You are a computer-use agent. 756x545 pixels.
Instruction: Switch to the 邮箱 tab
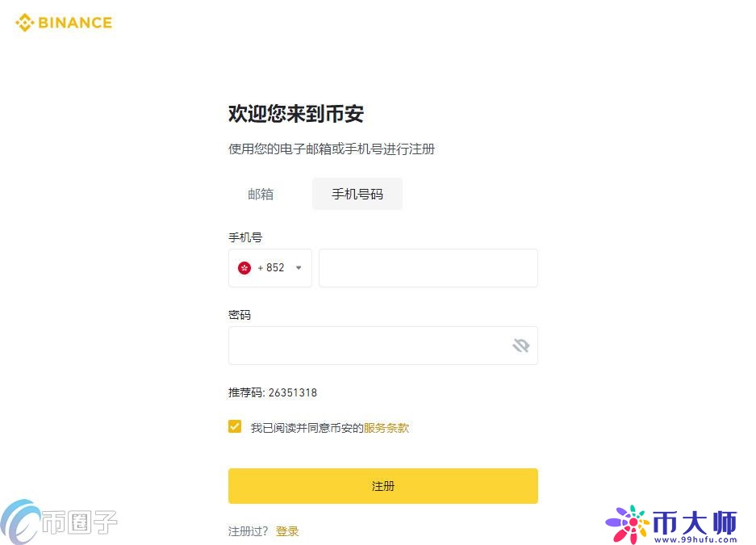point(261,194)
